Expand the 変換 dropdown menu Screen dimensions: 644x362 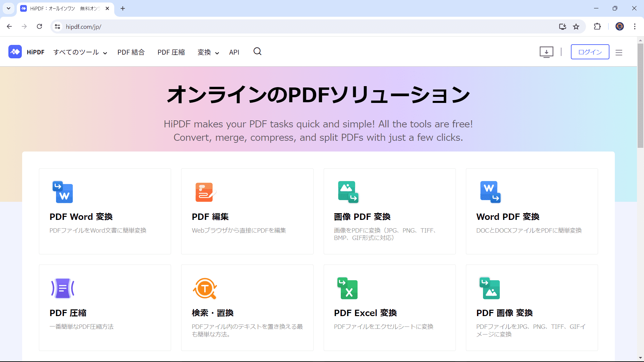pyautogui.click(x=208, y=52)
